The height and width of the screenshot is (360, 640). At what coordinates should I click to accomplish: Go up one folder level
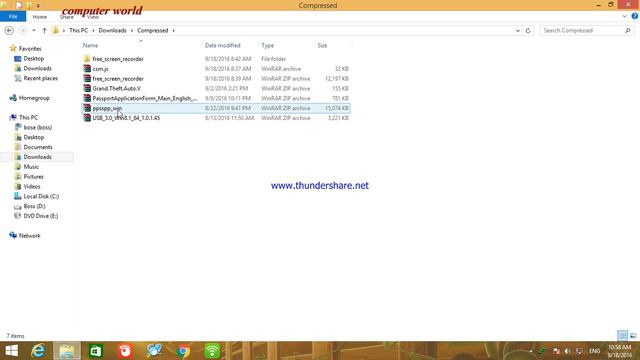click(44, 31)
